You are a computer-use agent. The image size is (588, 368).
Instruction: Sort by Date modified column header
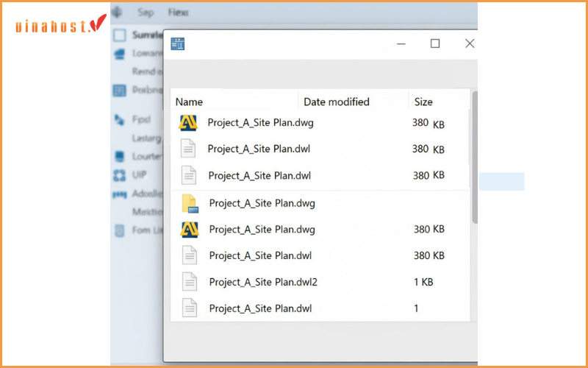[337, 102]
